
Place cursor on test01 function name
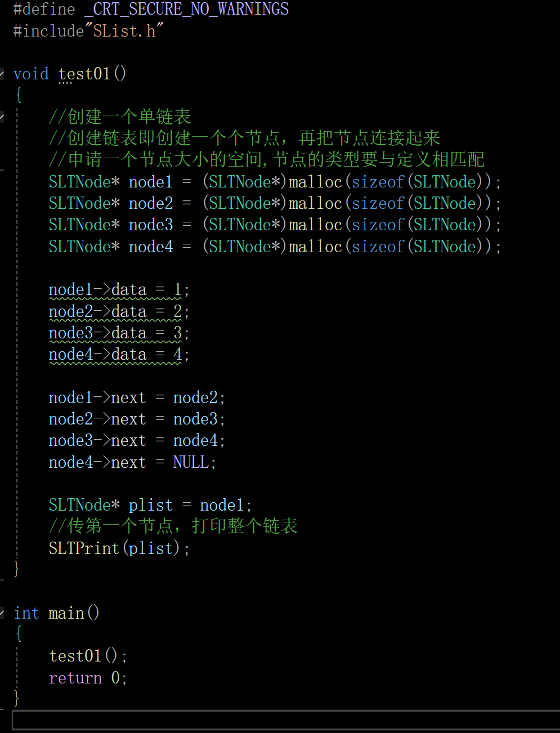pos(84,74)
